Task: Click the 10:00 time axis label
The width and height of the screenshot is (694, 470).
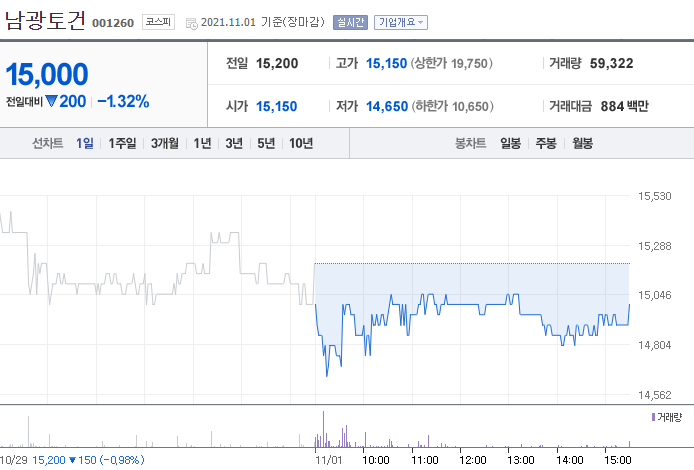Action: [376, 460]
